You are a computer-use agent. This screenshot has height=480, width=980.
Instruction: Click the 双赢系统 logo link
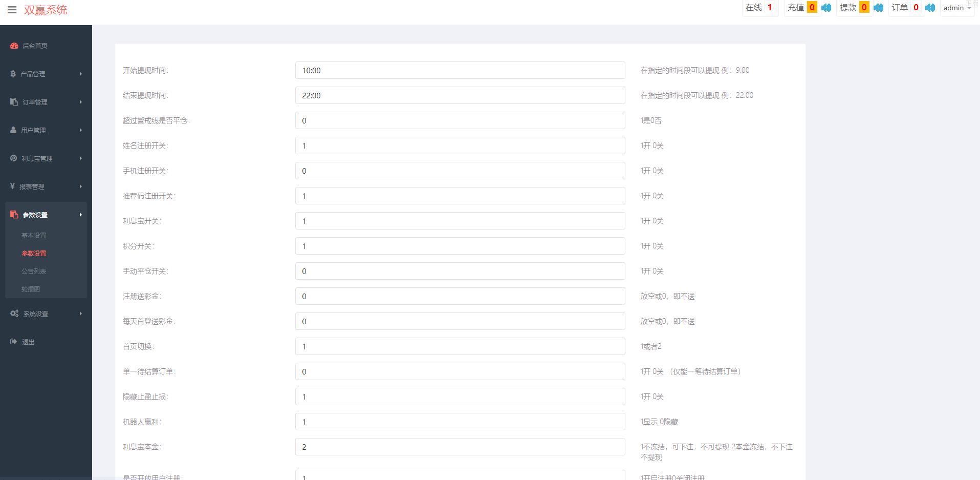point(46,10)
